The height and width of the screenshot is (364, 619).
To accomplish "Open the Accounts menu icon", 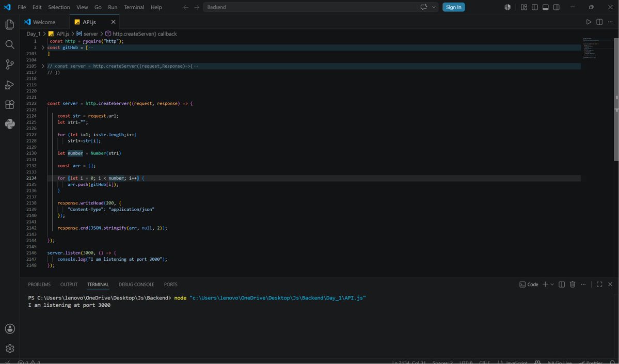I will [10, 328].
